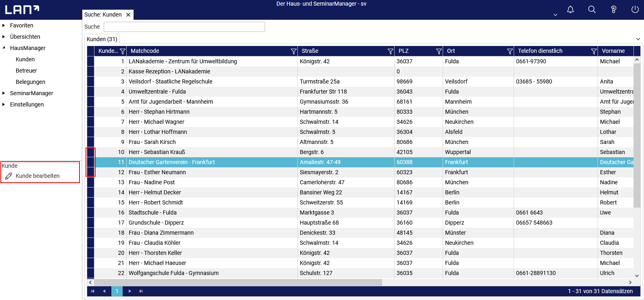The height and width of the screenshot is (300, 644).
Task: Open the notifications bell icon
Action: pos(570,10)
